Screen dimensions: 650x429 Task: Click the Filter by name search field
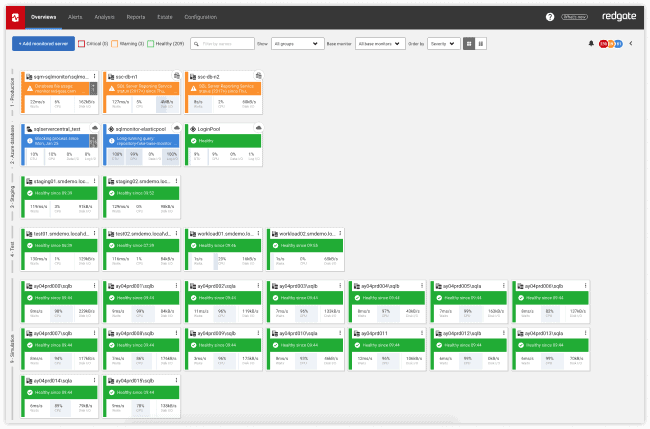point(223,44)
